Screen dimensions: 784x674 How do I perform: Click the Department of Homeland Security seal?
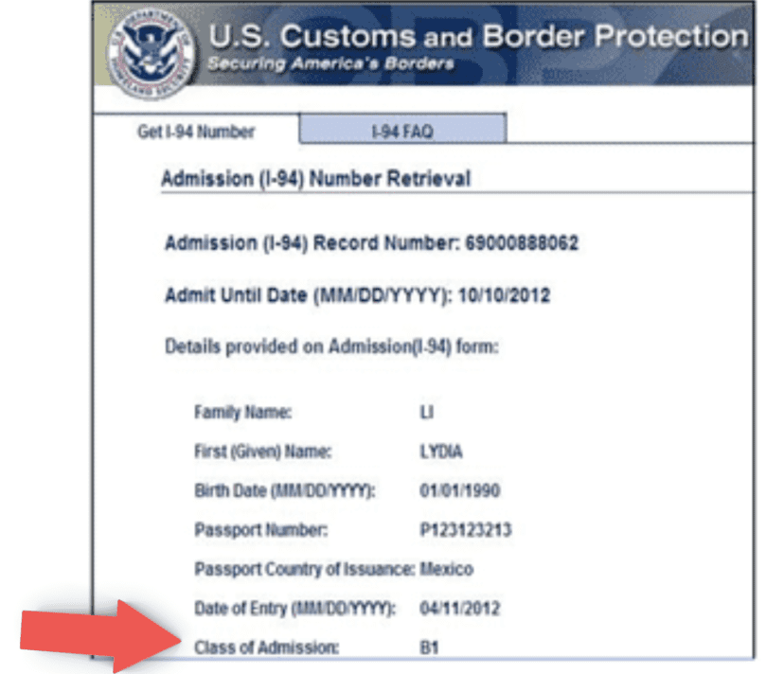[146, 55]
